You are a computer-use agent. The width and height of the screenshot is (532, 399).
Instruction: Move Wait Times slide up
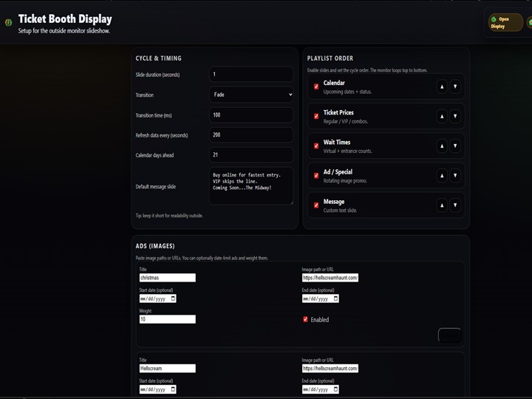coord(442,146)
